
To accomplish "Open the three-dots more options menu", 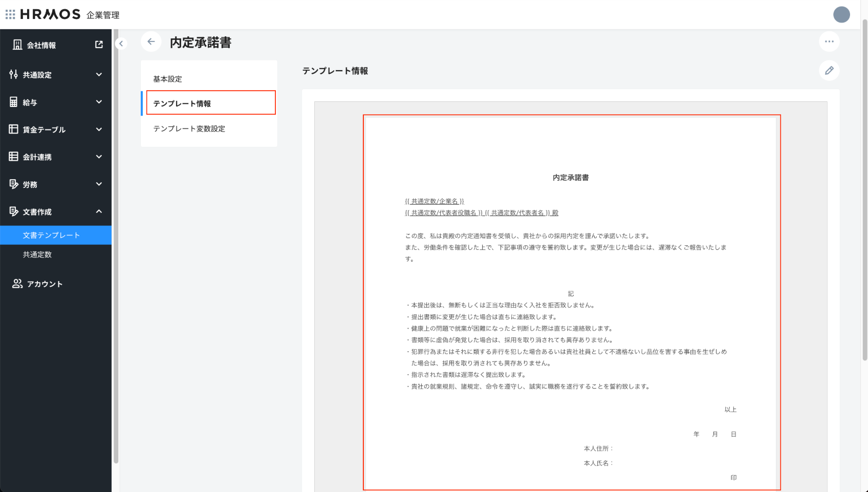I will click(x=829, y=41).
